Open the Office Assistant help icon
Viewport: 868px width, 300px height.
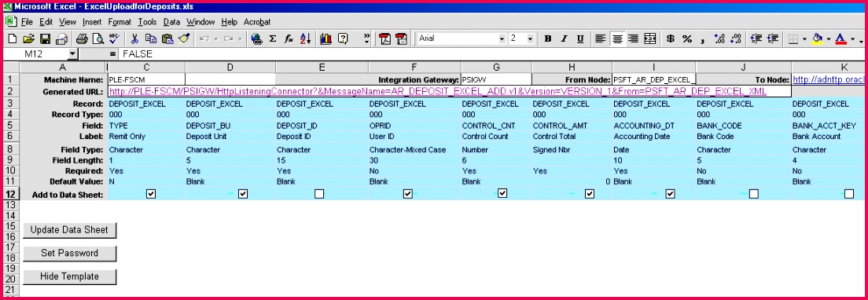344,38
